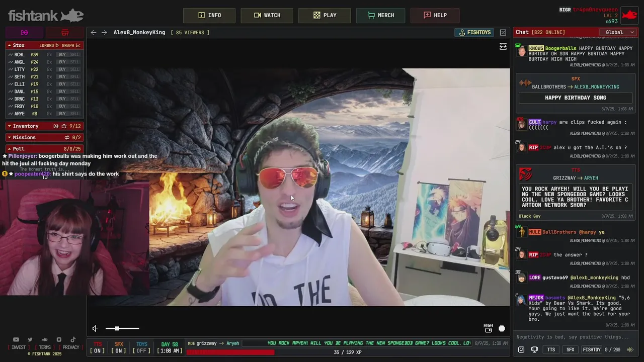644x362 pixels.
Task: Play the SFX waveform message icon
Action: tap(525, 82)
